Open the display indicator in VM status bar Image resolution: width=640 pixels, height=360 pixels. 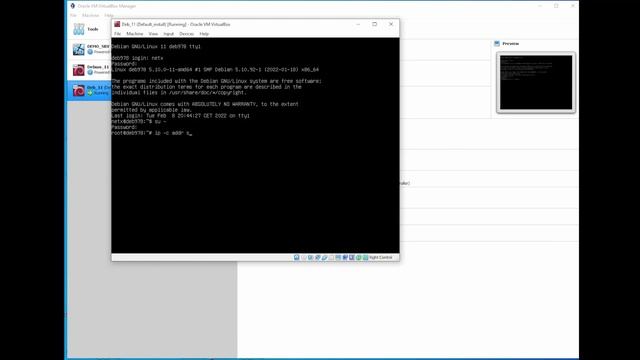click(338, 258)
